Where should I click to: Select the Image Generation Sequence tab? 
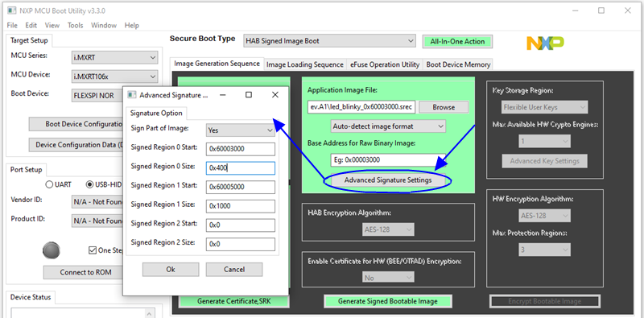point(217,64)
